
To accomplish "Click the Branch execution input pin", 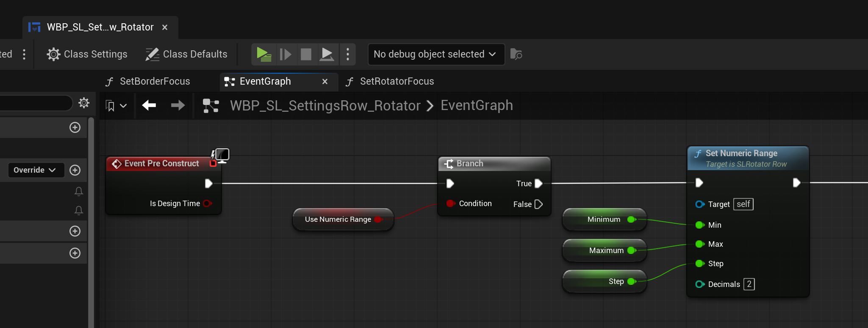I will 450,183.
